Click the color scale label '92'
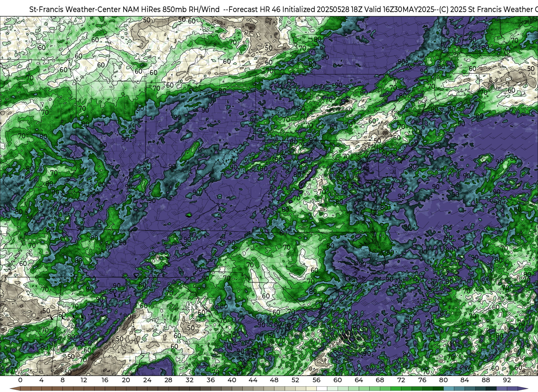This screenshot has height=392, width=538. pos(507,380)
